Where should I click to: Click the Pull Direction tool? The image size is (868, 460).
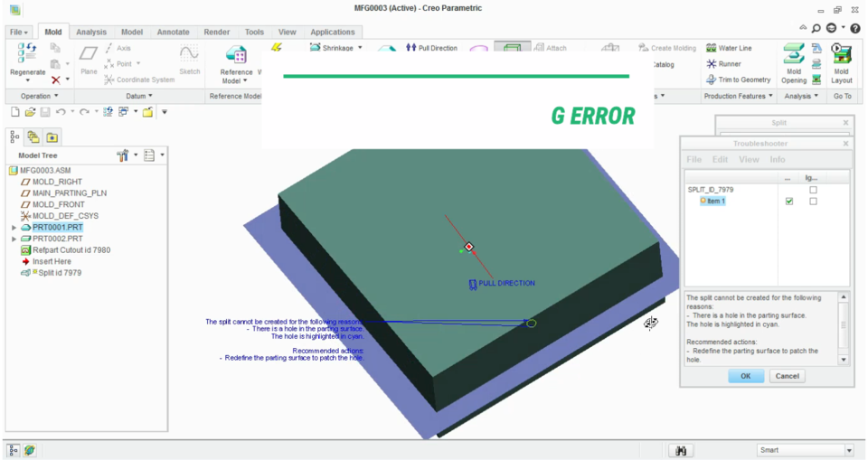tap(432, 48)
